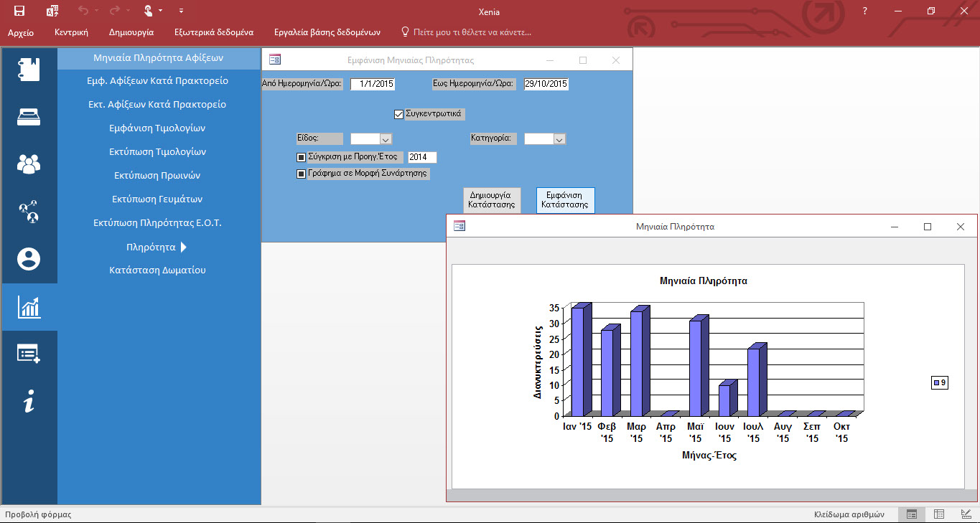Screen dimensions: 980x523
Task: Click the blue legend swatch in the chart
Action: (x=936, y=383)
